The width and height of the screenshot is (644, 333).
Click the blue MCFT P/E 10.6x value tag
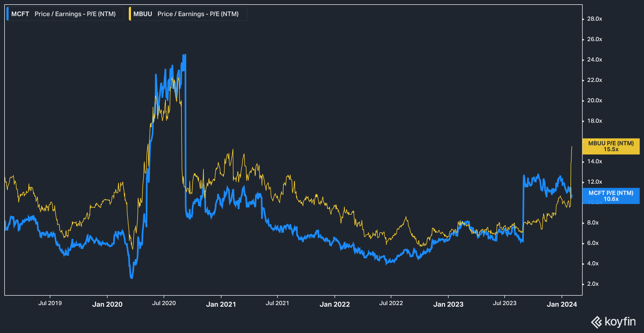611,196
